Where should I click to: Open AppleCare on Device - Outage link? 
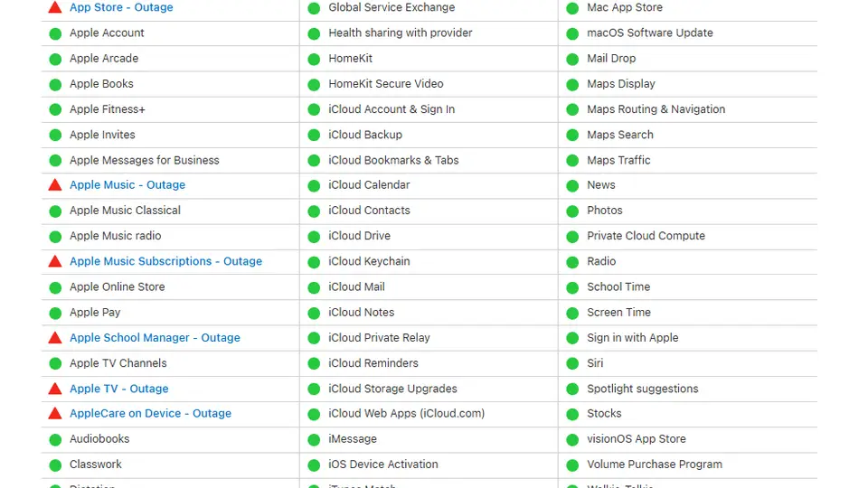pyautogui.click(x=151, y=413)
